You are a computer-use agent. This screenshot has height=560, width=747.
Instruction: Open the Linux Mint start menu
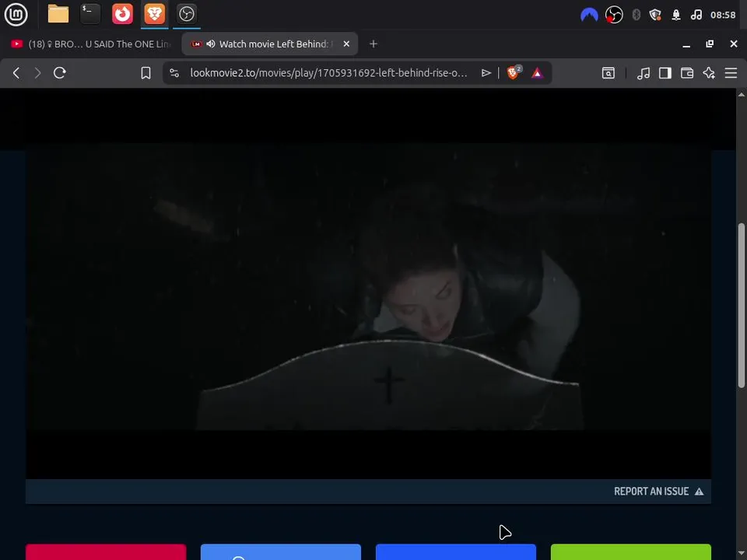16,14
